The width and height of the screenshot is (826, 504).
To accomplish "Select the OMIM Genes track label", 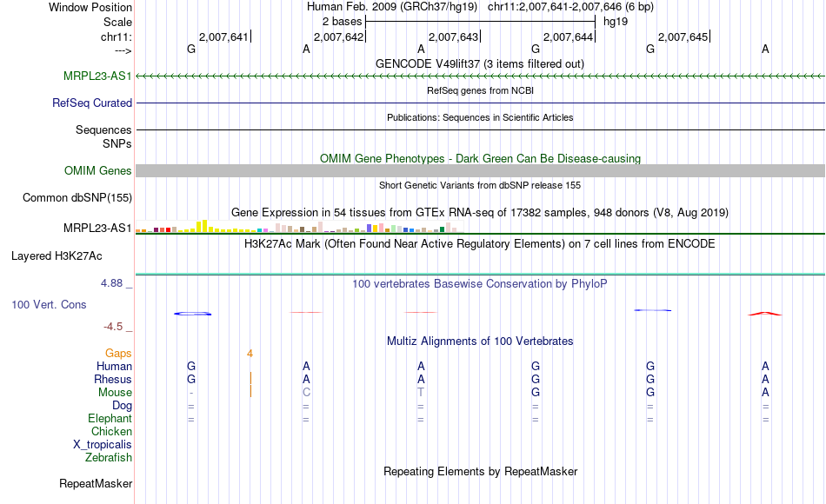I will click(x=98, y=170).
